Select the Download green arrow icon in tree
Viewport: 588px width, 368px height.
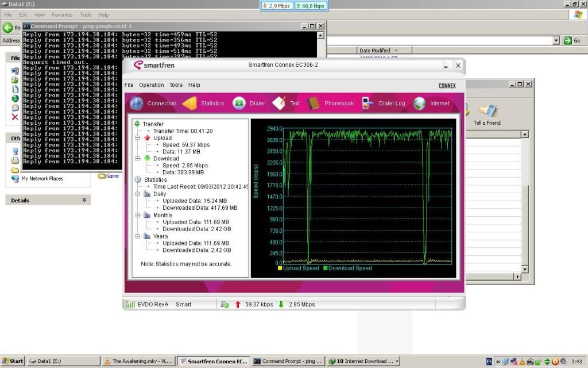pos(147,159)
